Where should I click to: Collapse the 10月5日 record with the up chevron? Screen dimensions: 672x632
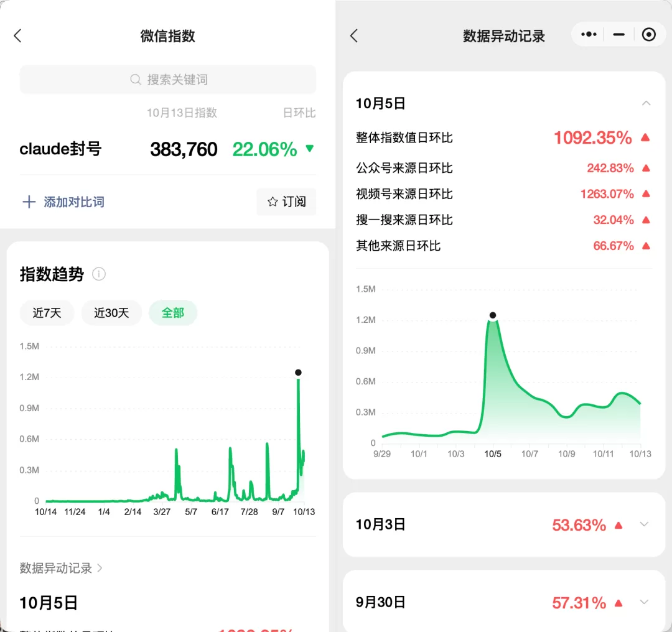click(646, 103)
